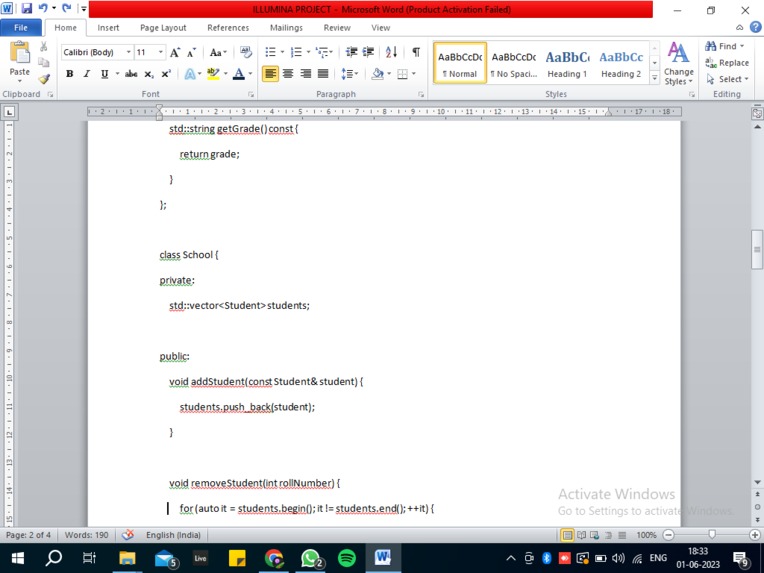Click Shrink Font icon

point(191,52)
